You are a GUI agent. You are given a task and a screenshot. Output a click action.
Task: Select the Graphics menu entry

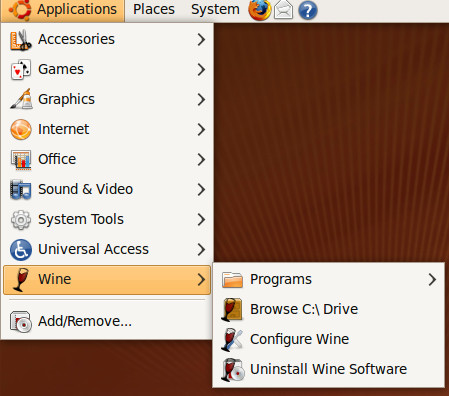pyautogui.click(x=107, y=99)
